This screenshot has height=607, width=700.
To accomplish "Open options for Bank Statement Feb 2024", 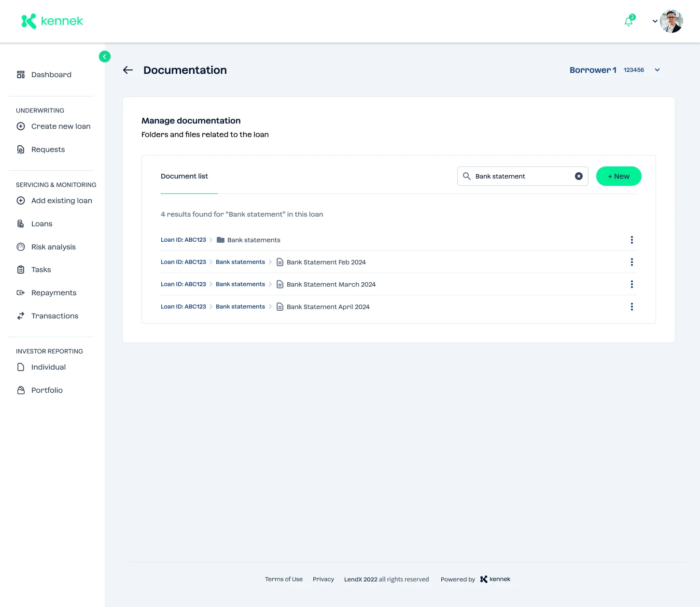I will click(632, 262).
